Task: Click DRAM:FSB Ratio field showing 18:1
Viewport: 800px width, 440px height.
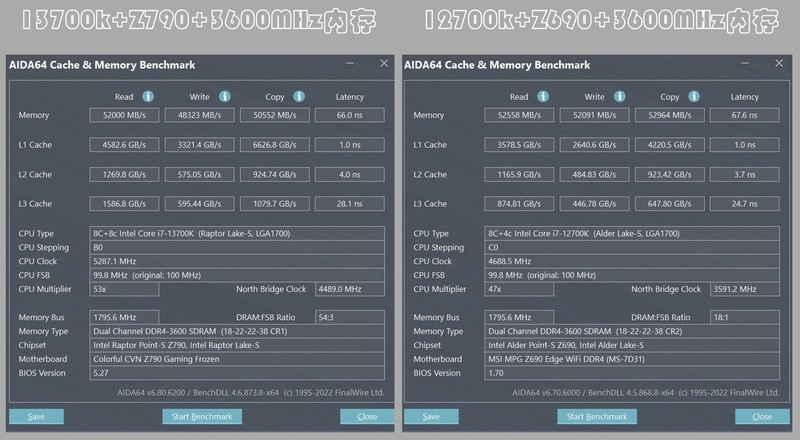Action: tap(744, 317)
